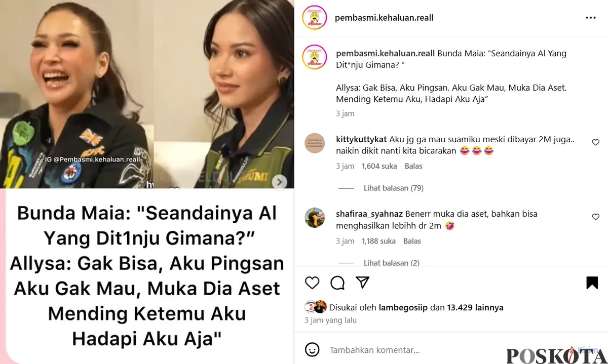The height and width of the screenshot is (364, 608).
Task: Go to next carousel slide arrow
Action: pos(280,182)
